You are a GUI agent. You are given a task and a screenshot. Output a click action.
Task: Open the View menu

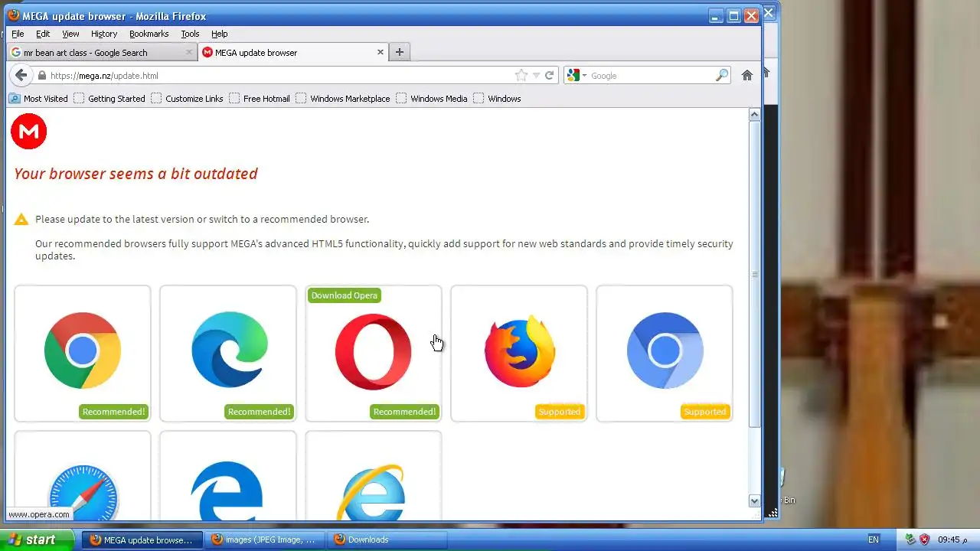coord(70,34)
